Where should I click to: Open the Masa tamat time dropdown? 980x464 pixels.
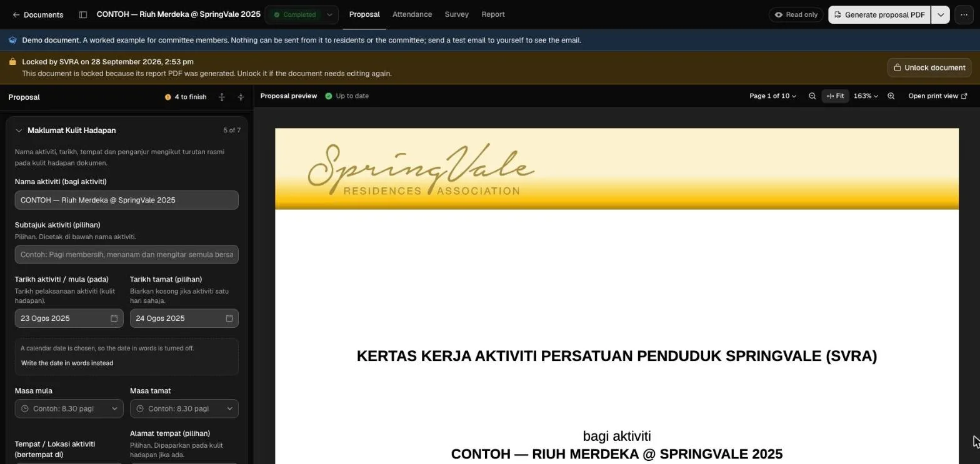point(184,408)
